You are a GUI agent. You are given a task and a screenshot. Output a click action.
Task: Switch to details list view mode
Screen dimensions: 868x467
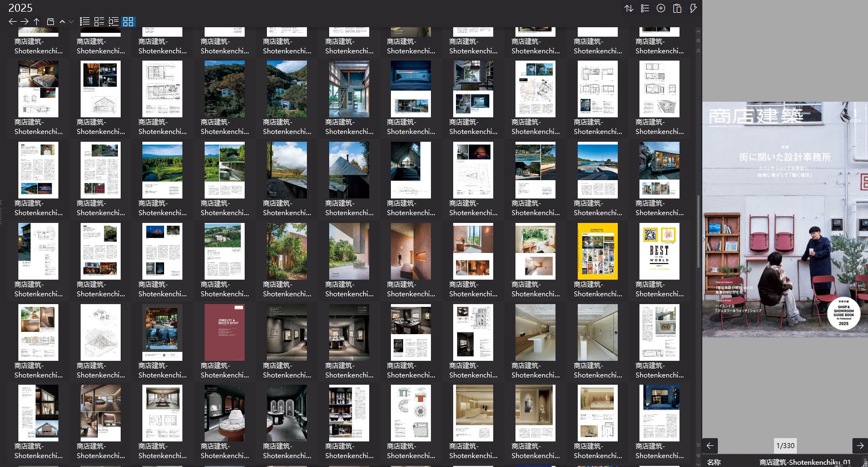(x=99, y=22)
